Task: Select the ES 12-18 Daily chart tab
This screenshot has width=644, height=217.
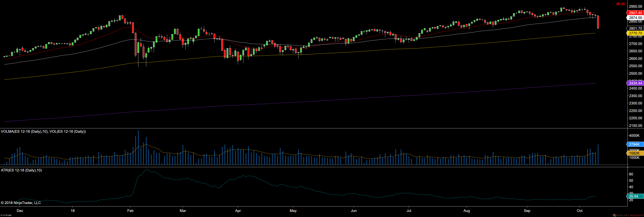Action: tap(6, 215)
